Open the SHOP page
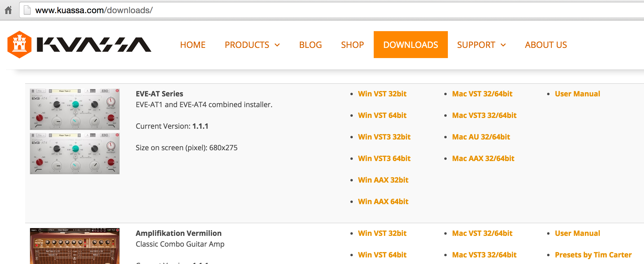This screenshot has width=644, height=264. click(x=352, y=45)
